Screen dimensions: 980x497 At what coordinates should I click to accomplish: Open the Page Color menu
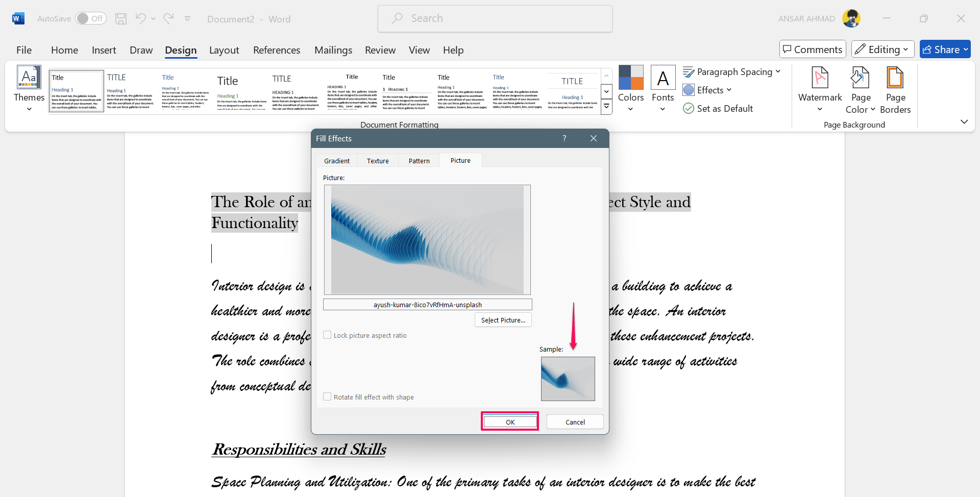tap(861, 90)
